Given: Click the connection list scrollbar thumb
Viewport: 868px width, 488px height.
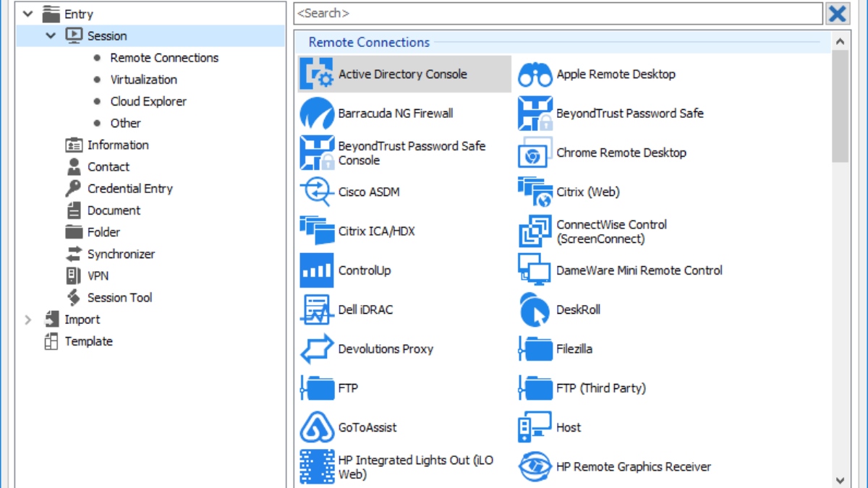Looking at the screenshot, I should (x=840, y=107).
